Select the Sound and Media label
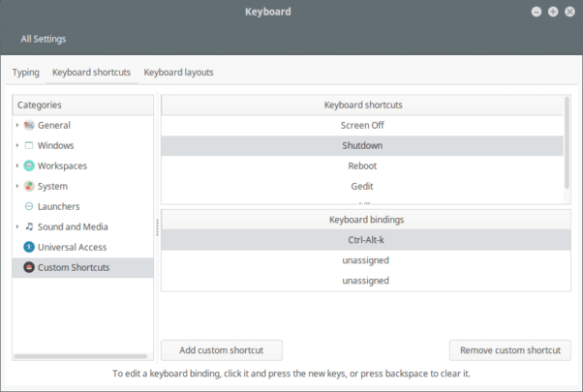This screenshot has height=392, width=583. pos(73,226)
